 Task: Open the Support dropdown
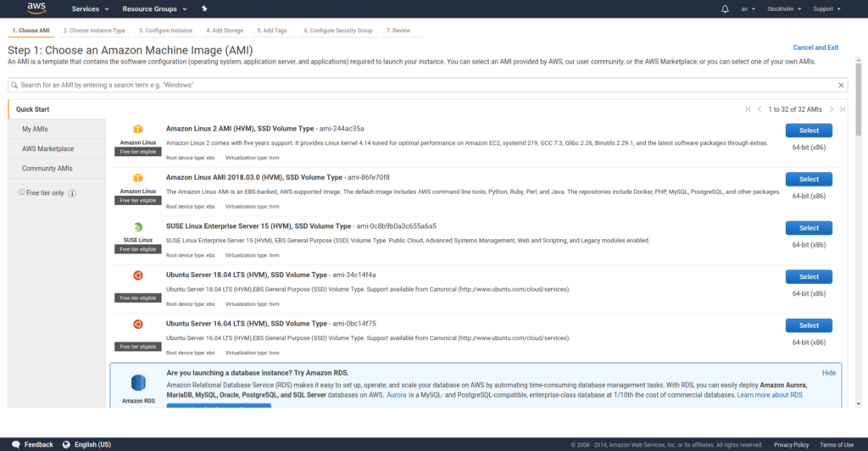[826, 8]
